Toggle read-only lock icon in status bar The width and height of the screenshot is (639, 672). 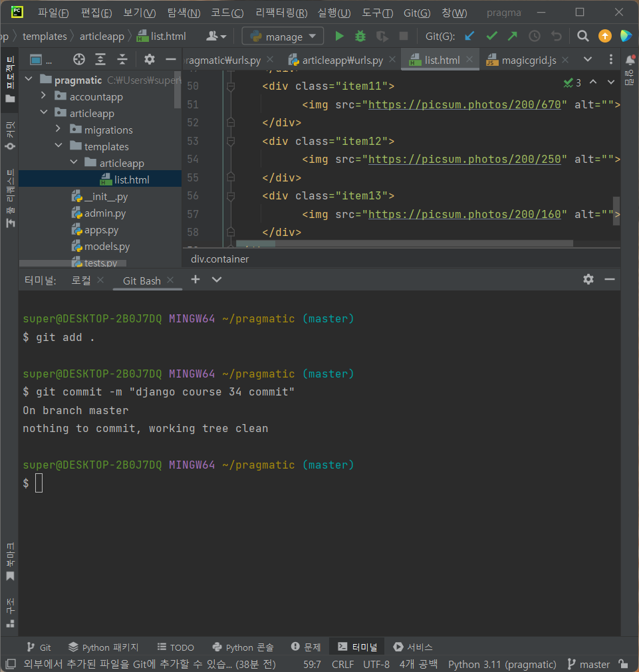(x=623, y=664)
